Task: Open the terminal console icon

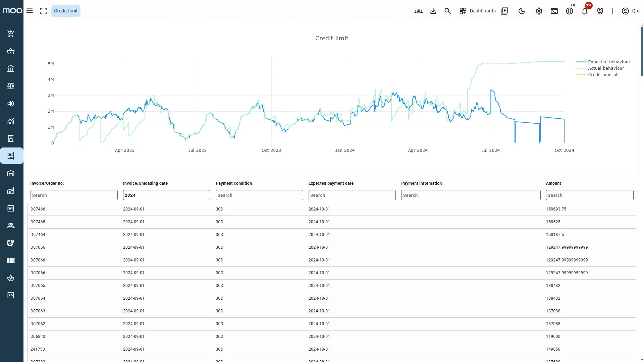Action: [554, 11]
